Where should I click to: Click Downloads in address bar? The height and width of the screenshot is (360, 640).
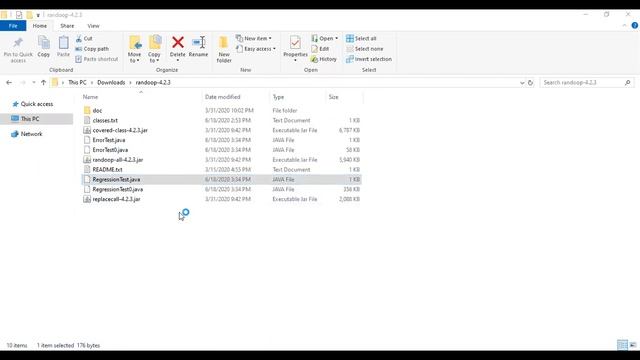coord(111,82)
